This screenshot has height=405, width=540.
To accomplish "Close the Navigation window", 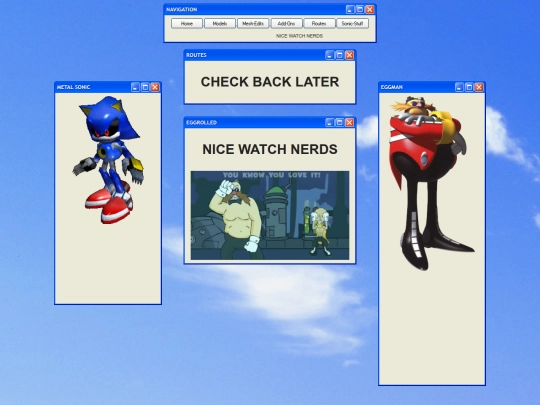I will click(x=370, y=10).
